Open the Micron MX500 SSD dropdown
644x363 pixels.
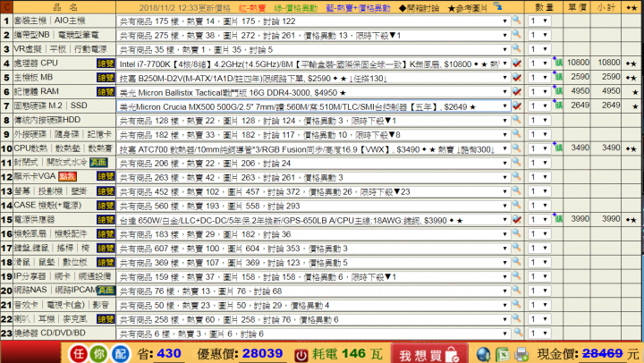[313, 106]
